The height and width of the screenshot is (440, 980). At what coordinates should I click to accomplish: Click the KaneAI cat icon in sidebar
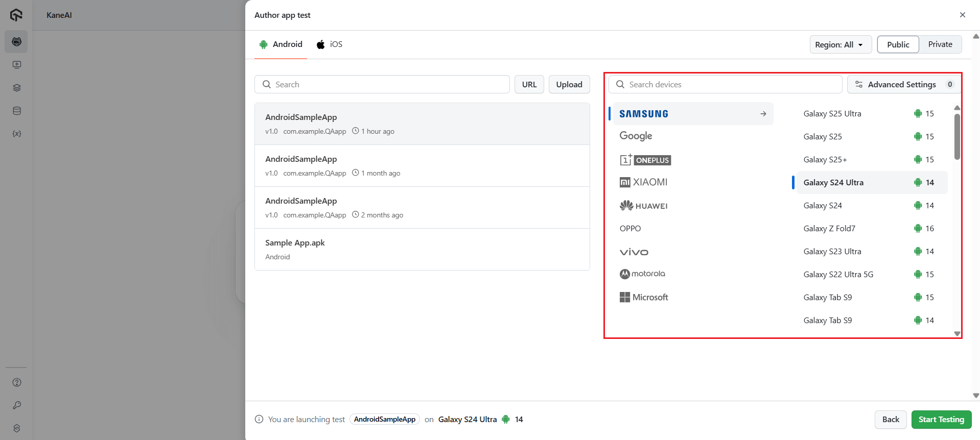tap(16, 42)
